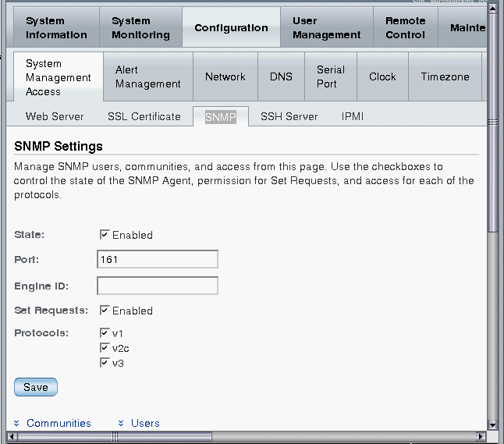Go to Remote Control tab
The height and width of the screenshot is (444, 504).
click(406, 27)
